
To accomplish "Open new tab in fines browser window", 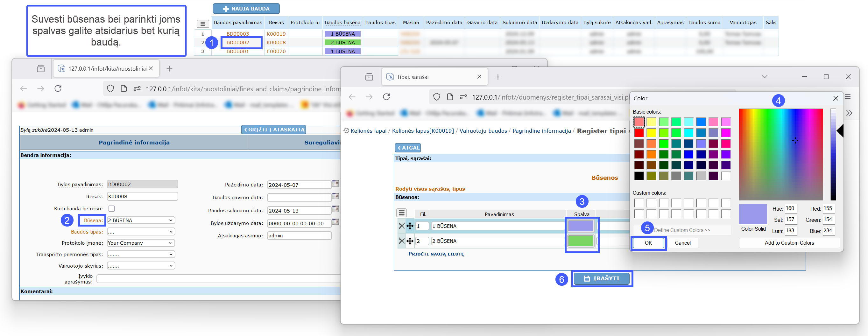I will [x=169, y=69].
